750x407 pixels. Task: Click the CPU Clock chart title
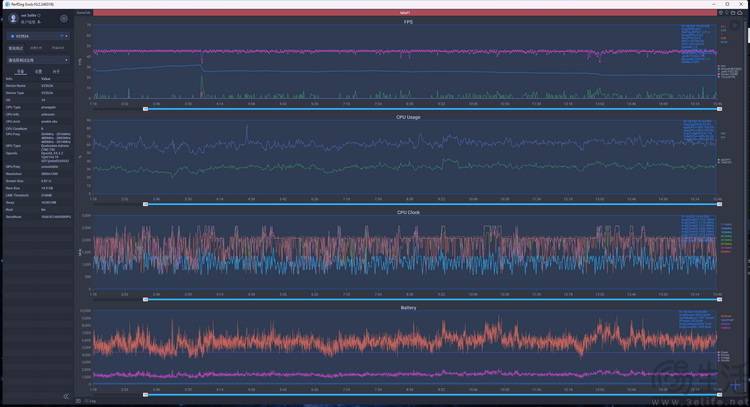click(408, 212)
